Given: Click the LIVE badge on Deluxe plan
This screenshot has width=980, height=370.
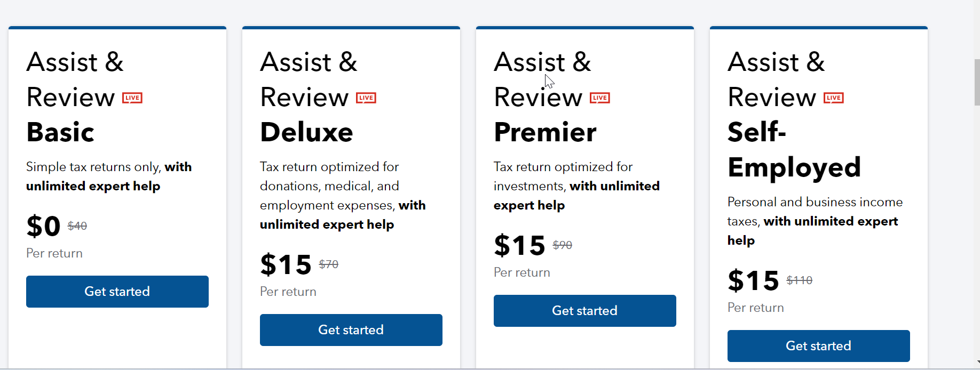Looking at the screenshot, I should point(366,98).
